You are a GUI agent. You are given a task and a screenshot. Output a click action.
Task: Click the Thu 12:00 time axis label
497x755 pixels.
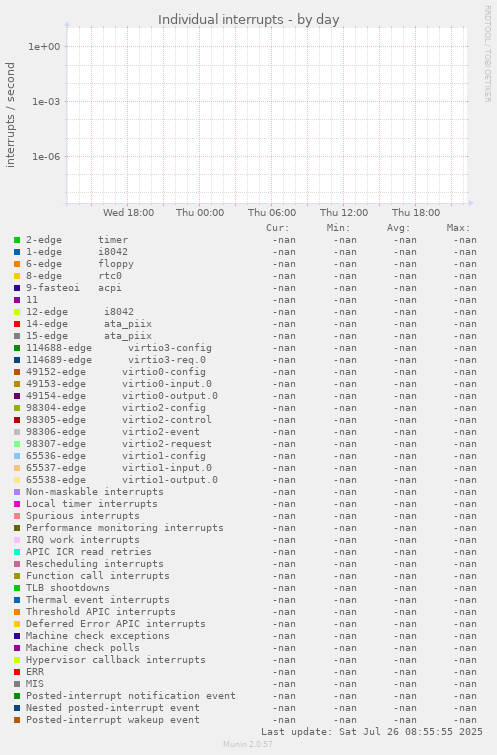(344, 212)
